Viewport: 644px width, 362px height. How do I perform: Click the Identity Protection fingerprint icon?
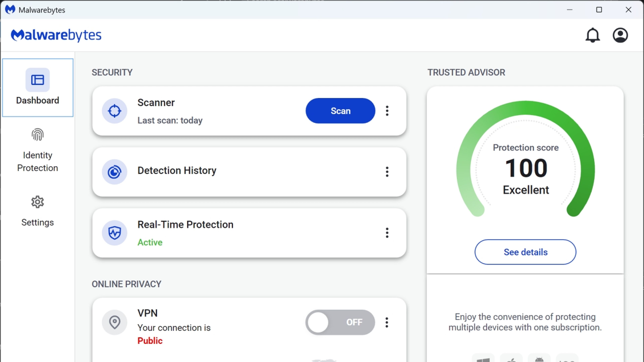(x=38, y=135)
